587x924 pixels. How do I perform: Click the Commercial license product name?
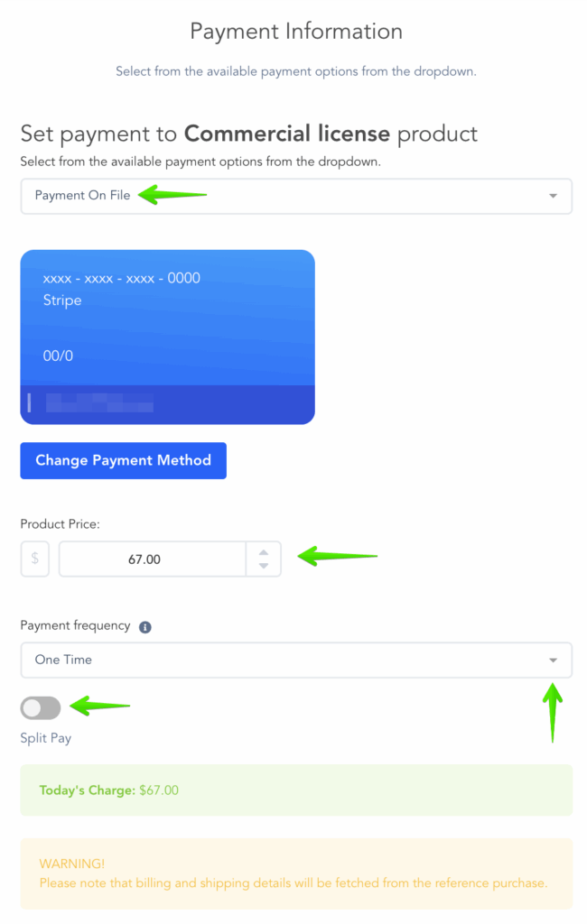coord(286,134)
